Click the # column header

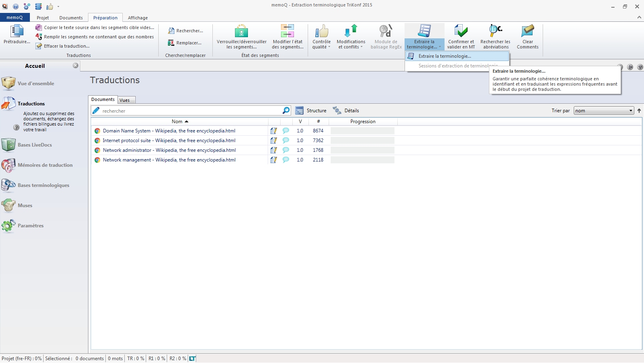(x=319, y=122)
